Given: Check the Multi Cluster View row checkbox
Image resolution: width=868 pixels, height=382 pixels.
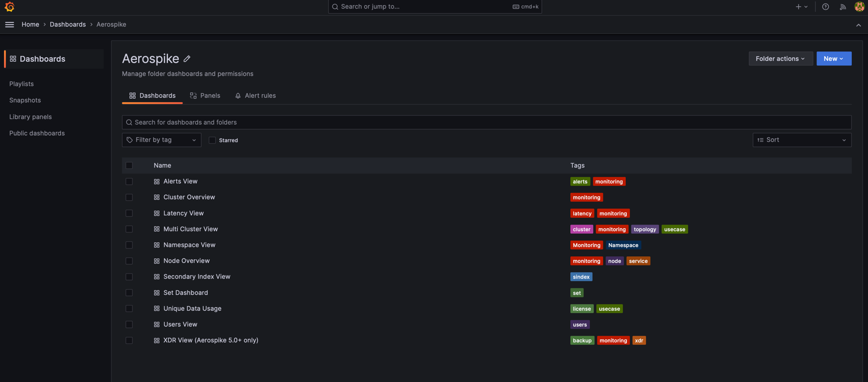Looking at the screenshot, I should 129,229.
